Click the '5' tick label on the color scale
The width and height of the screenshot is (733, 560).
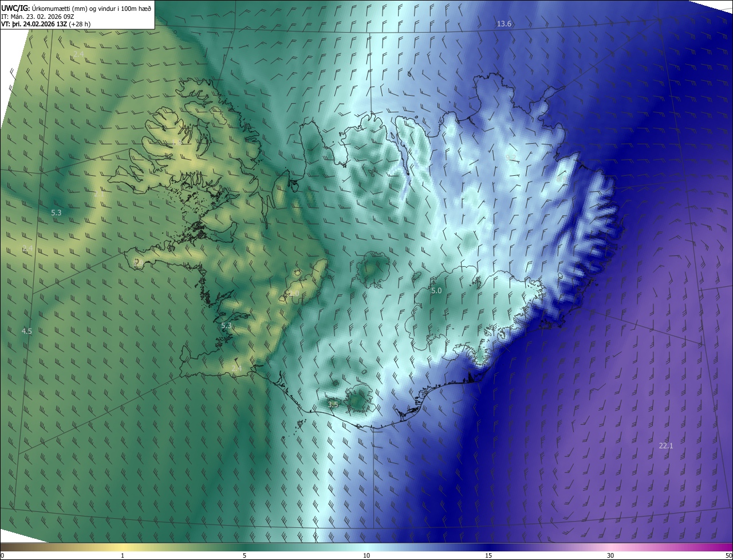click(245, 555)
